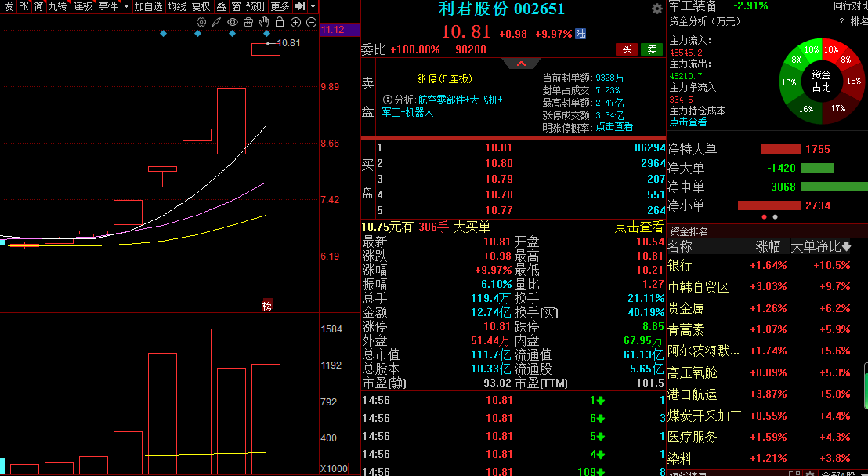Viewport: 868px width, 476px height.
Task: Zoom out chart with minus icon
Action: [x=311, y=22]
